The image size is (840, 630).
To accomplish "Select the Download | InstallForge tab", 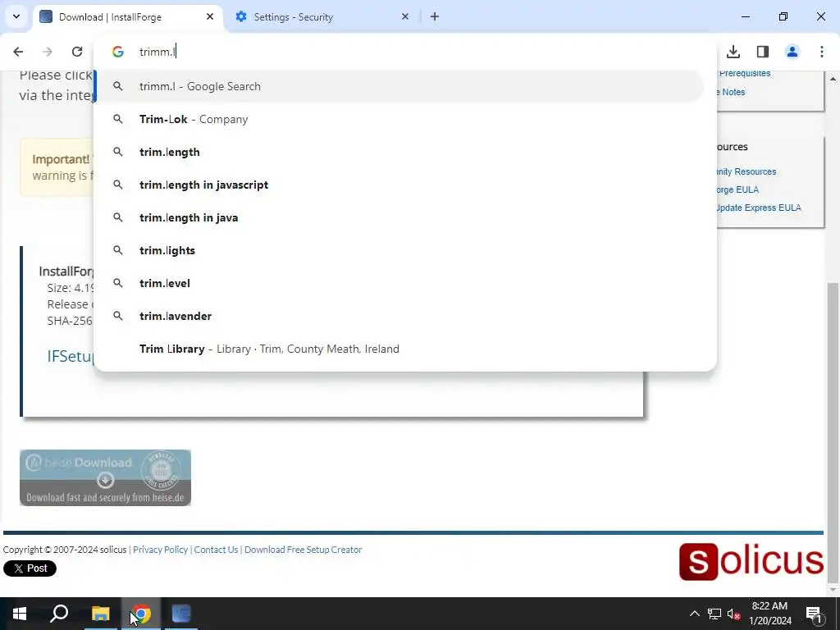I will 128,16.
